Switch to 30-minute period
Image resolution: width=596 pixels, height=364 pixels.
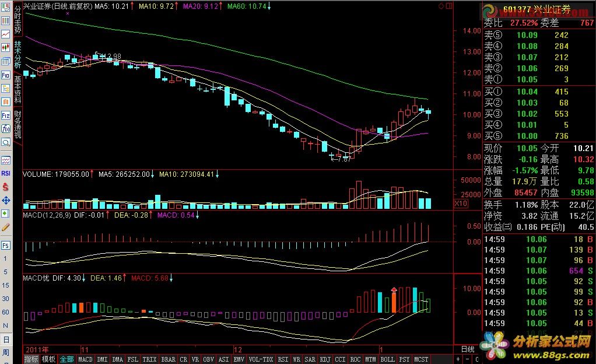pyautogui.click(x=6, y=299)
